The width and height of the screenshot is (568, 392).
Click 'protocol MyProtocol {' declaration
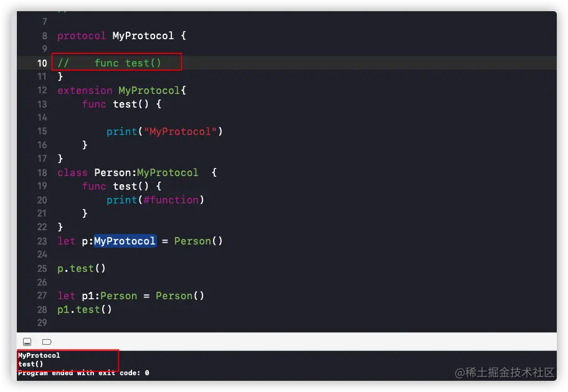(121, 35)
